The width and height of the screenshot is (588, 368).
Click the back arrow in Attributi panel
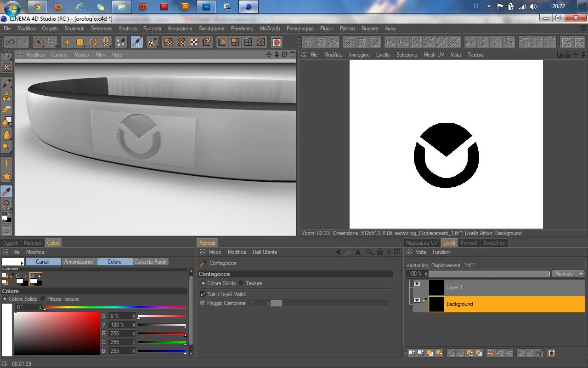click(x=338, y=252)
